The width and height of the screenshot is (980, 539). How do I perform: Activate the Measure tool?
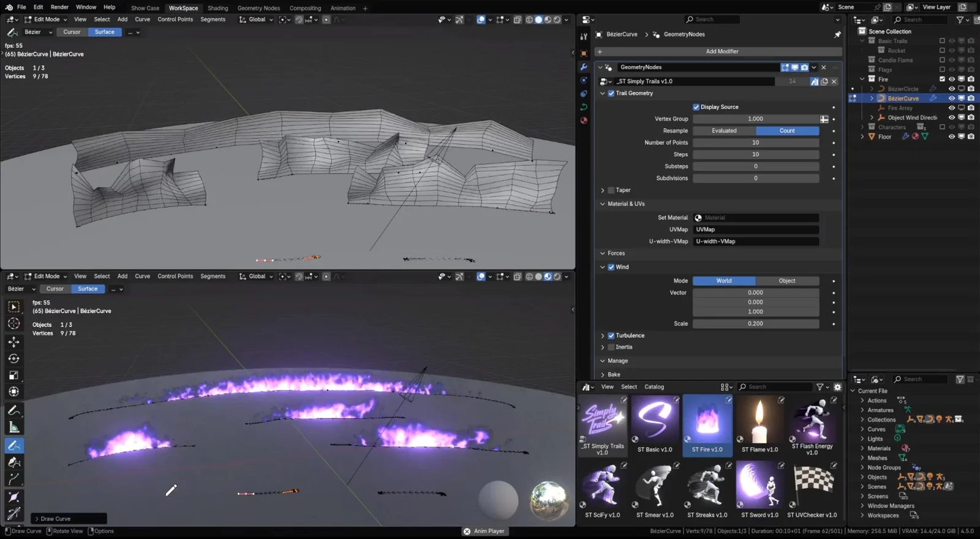pyautogui.click(x=13, y=428)
